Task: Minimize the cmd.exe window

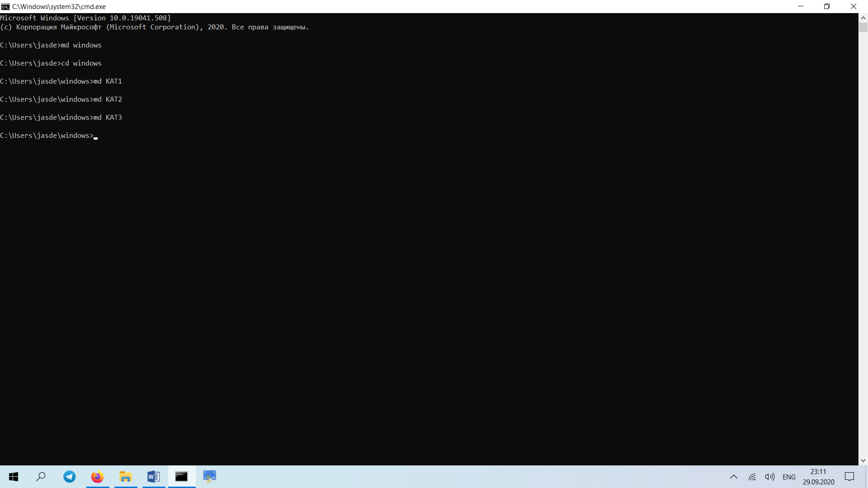Action: pos(801,6)
